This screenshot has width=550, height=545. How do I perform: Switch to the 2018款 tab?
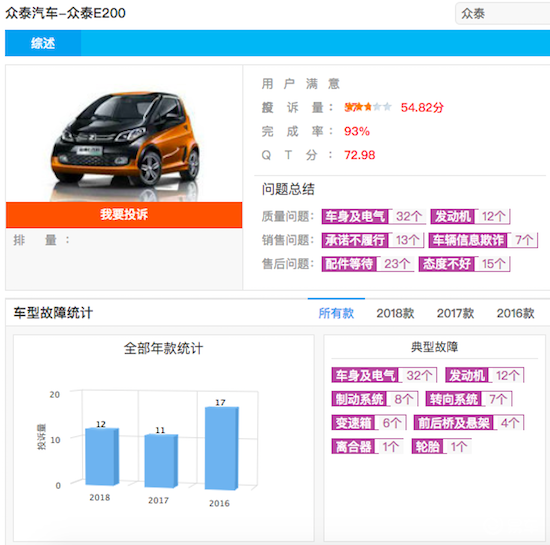click(395, 313)
